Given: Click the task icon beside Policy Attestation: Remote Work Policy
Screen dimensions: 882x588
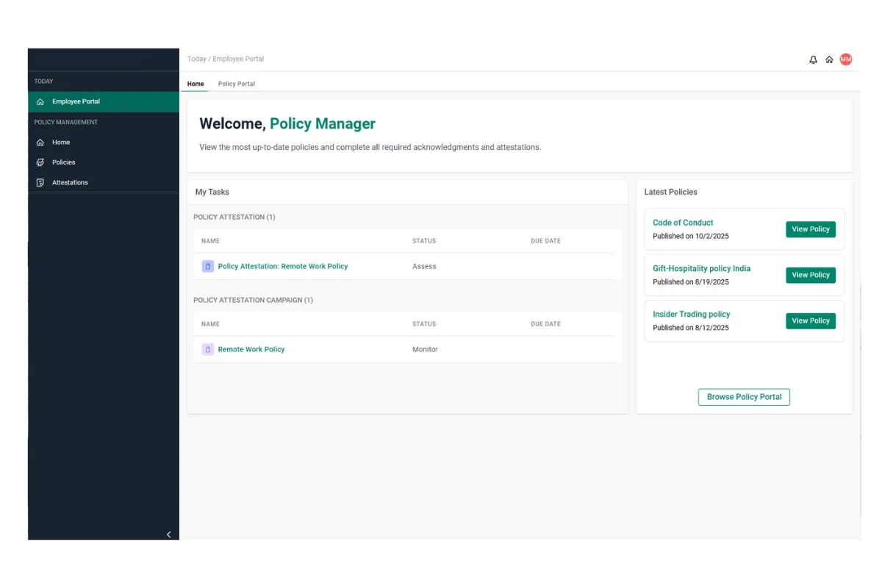Looking at the screenshot, I should pyautogui.click(x=207, y=266).
